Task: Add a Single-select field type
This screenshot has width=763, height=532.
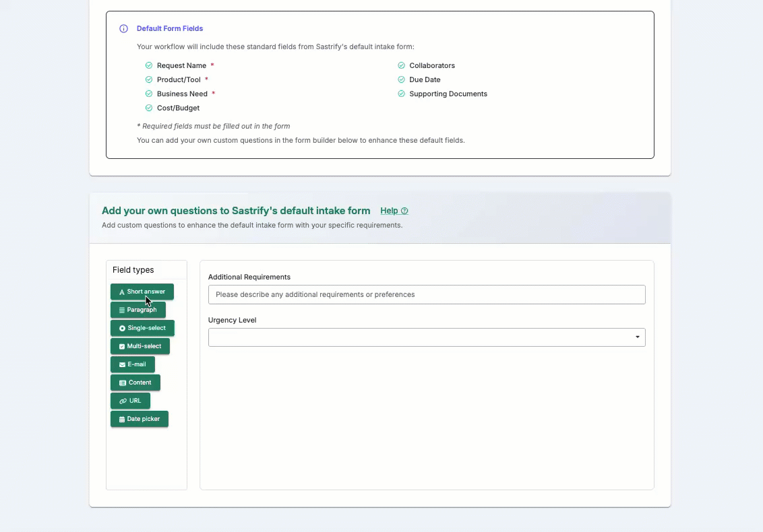Action: coord(143,328)
